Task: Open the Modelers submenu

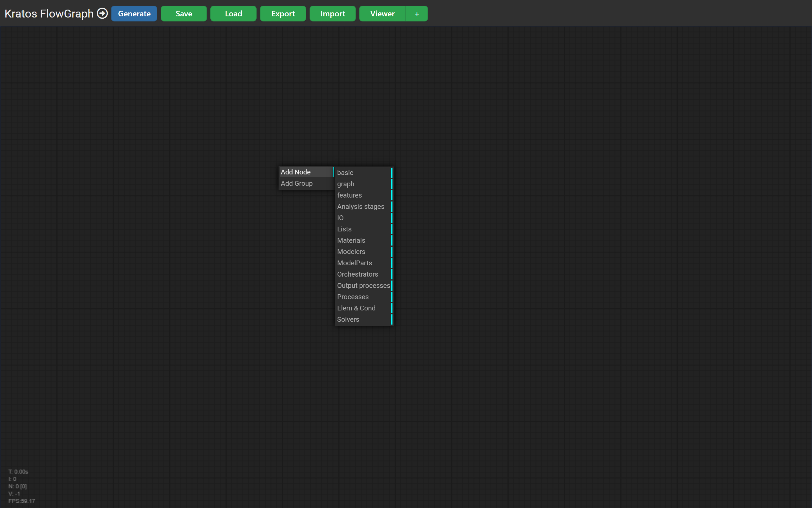Action: click(x=364, y=252)
